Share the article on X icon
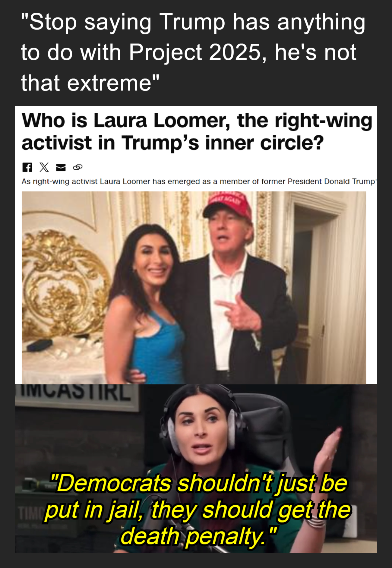 44,167
